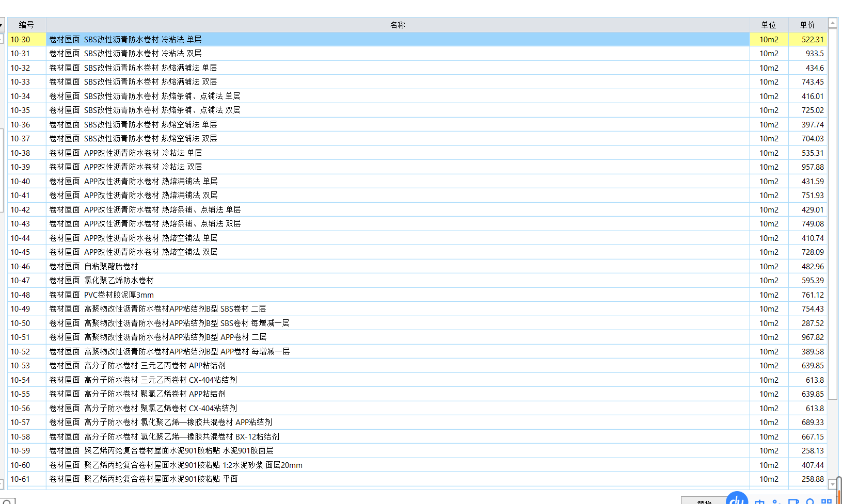Select row 卷材屋面 自粘聚酯胎卷材
This screenshot has width=842, height=504.
[x=398, y=266]
